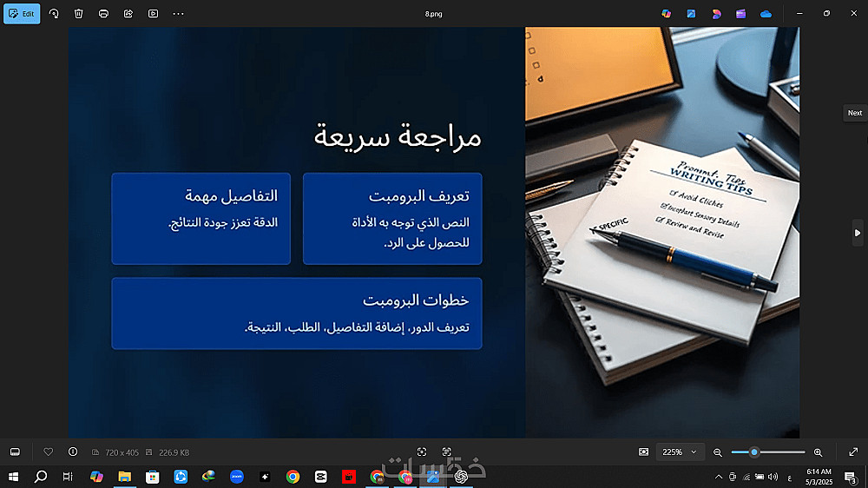Open ChatGPT app on the taskbar
The image size is (868, 488).
[461, 477]
